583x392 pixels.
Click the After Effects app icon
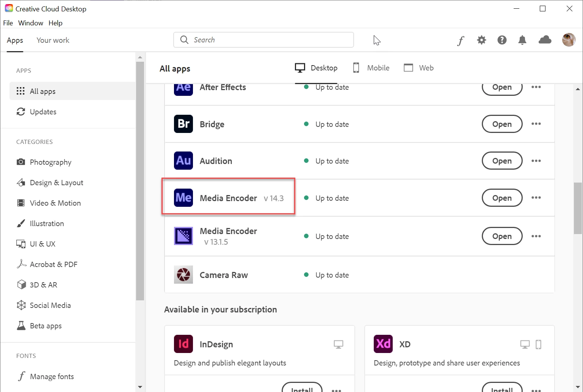click(x=183, y=90)
